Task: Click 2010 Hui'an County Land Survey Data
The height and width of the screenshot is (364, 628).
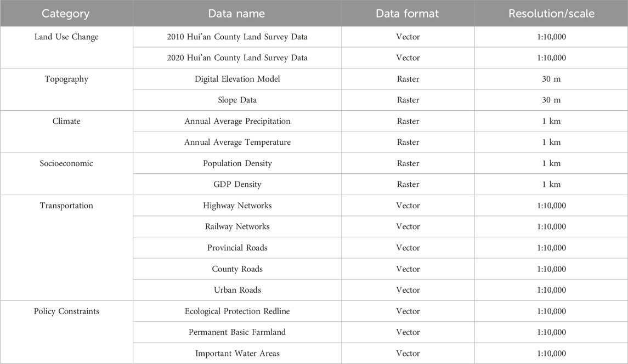Action: pos(237,37)
